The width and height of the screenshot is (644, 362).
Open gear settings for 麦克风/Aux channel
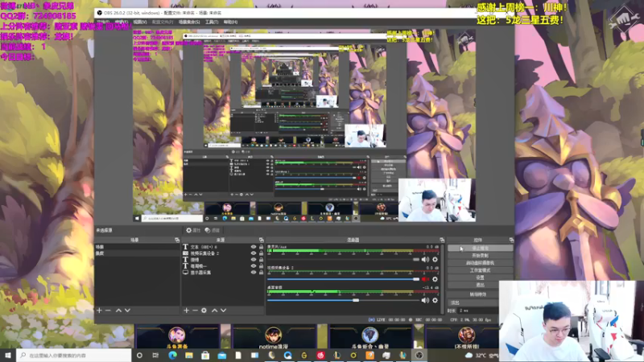[435, 259]
